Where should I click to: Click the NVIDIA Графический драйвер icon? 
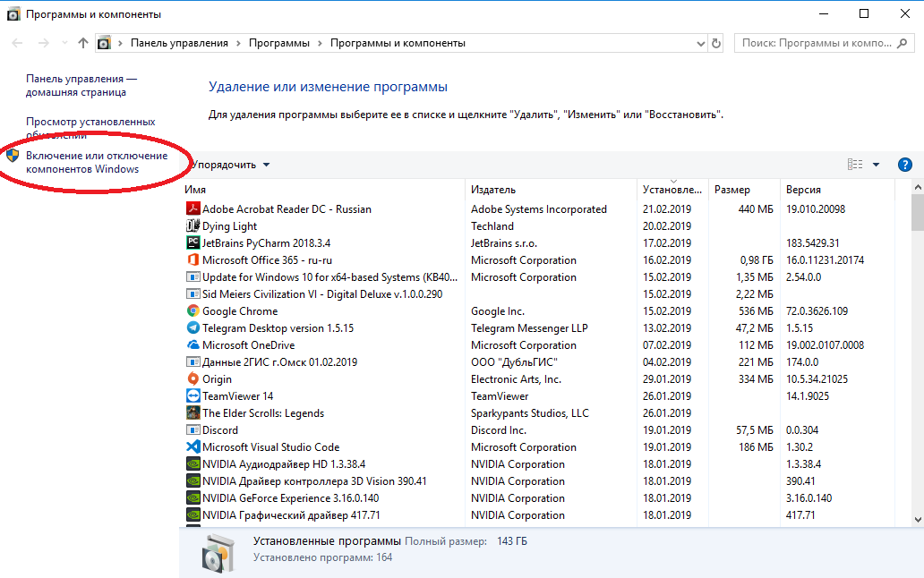coord(192,515)
